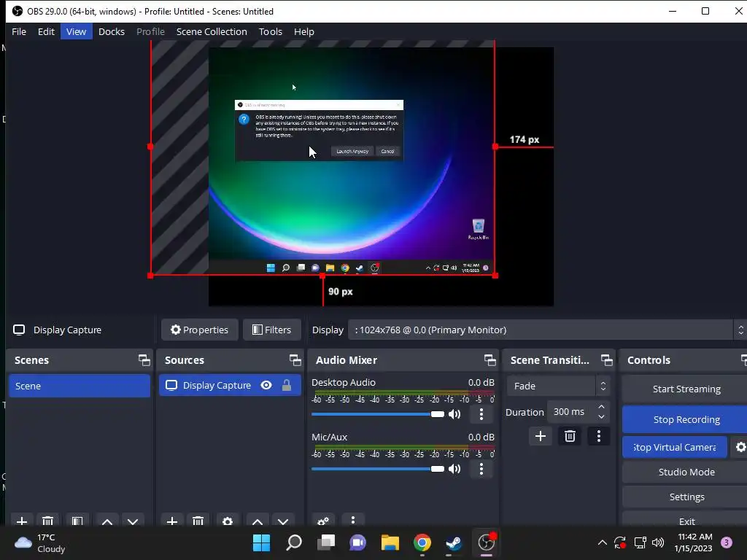The width and height of the screenshot is (747, 560).
Task: Open virtual camera settings gear
Action: click(740, 447)
